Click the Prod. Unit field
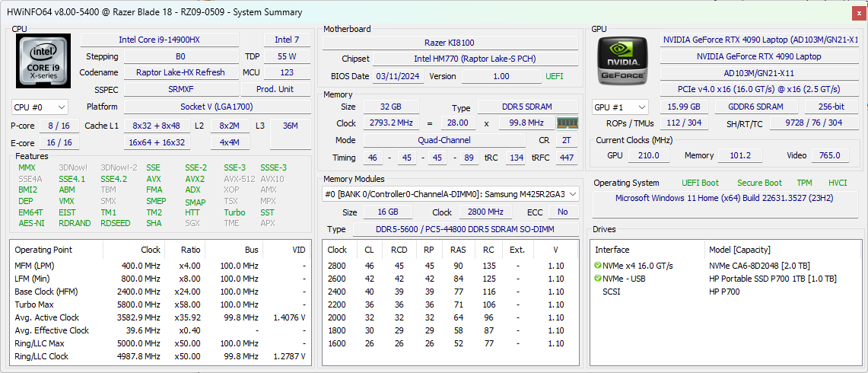Viewport: 868px width, 373px height. pos(275,89)
